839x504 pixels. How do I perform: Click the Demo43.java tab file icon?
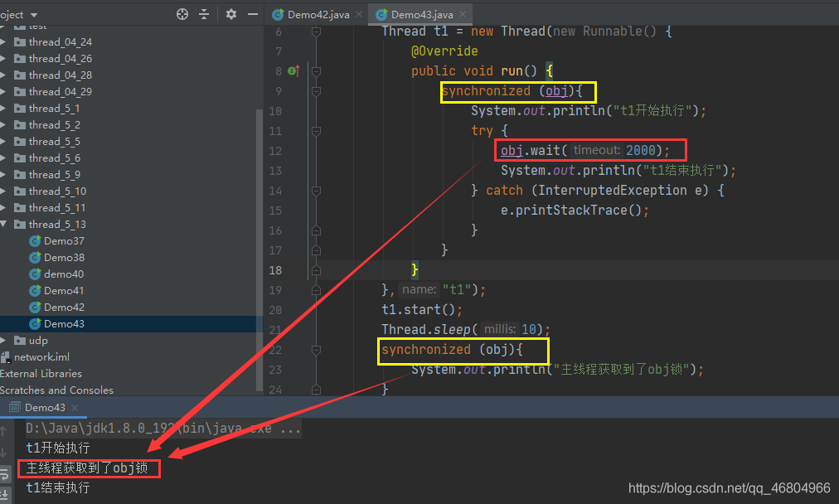pyautogui.click(x=381, y=14)
